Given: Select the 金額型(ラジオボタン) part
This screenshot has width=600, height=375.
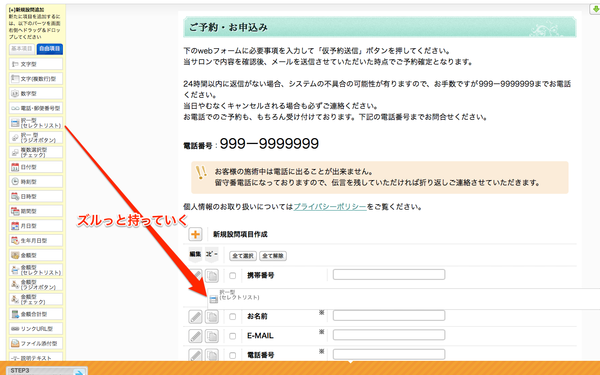Looking at the screenshot, I should pyautogui.click(x=36, y=285).
